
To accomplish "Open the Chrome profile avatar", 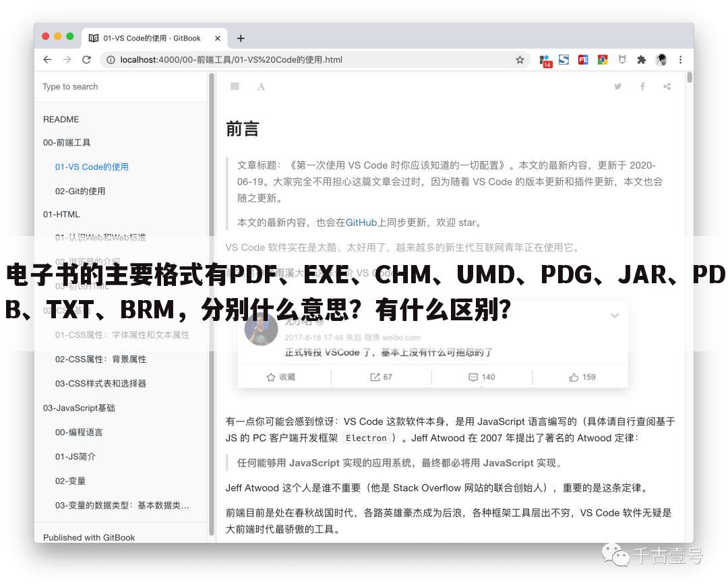I will pyautogui.click(x=661, y=59).
